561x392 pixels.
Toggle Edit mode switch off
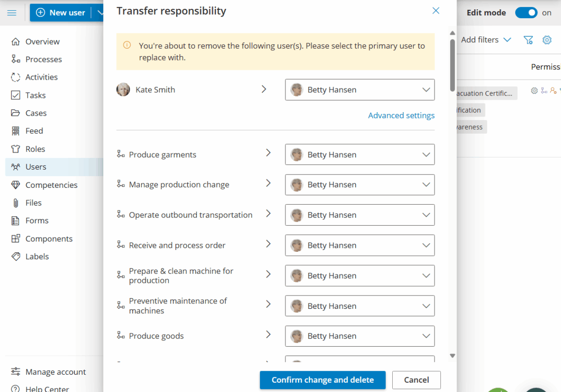pyautogui.click(x=526, y=13)
